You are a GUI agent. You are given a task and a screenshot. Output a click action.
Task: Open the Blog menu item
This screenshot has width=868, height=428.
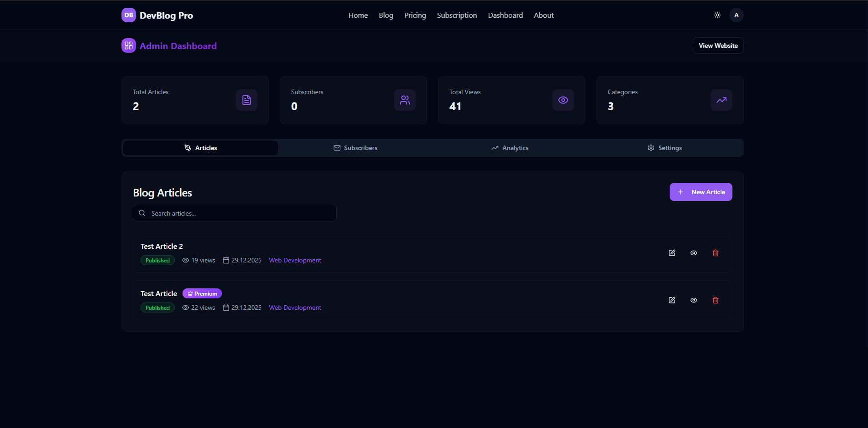click(386, 15)
